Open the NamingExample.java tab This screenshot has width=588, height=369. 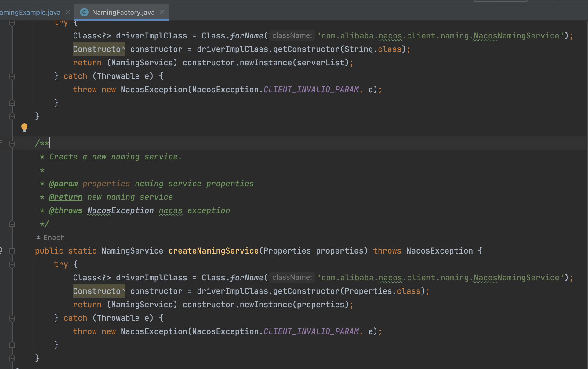coord(30,12)
